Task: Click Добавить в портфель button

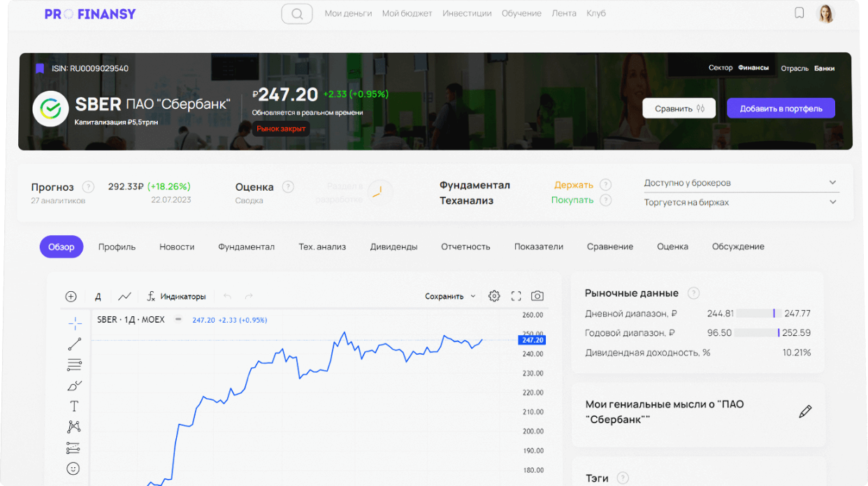Action: [x=781, y=108]
